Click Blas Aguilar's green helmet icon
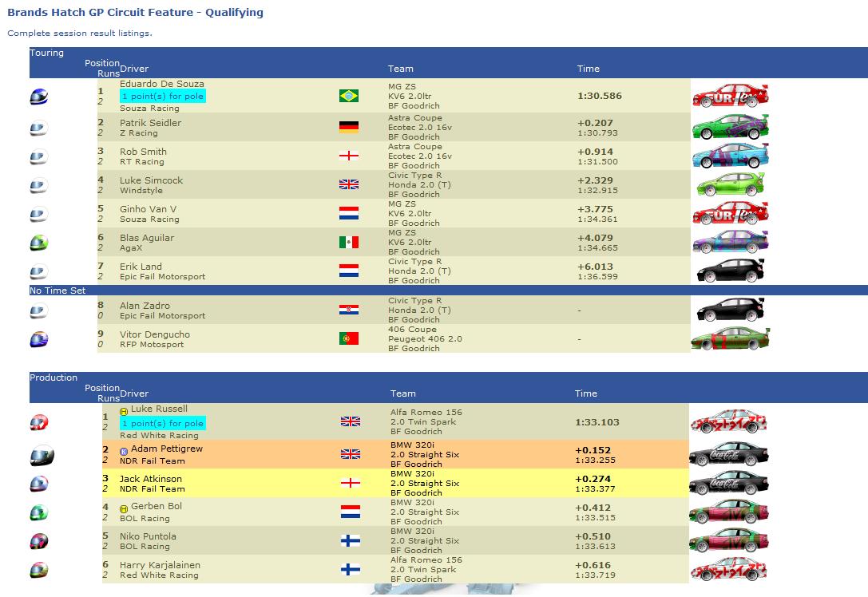This screenshot has height=597, width=868. pyautogui.click(x=39, y=243)
